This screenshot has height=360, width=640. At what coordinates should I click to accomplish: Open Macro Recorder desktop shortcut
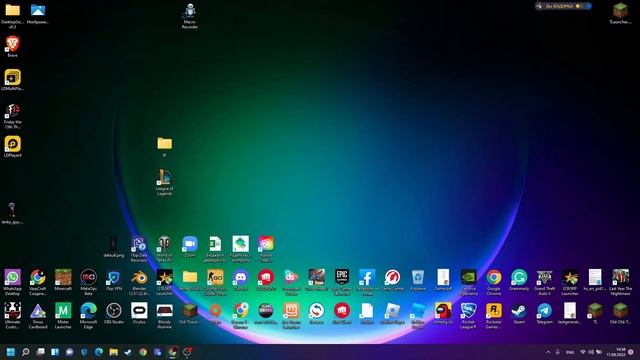(x=190, y=15)
